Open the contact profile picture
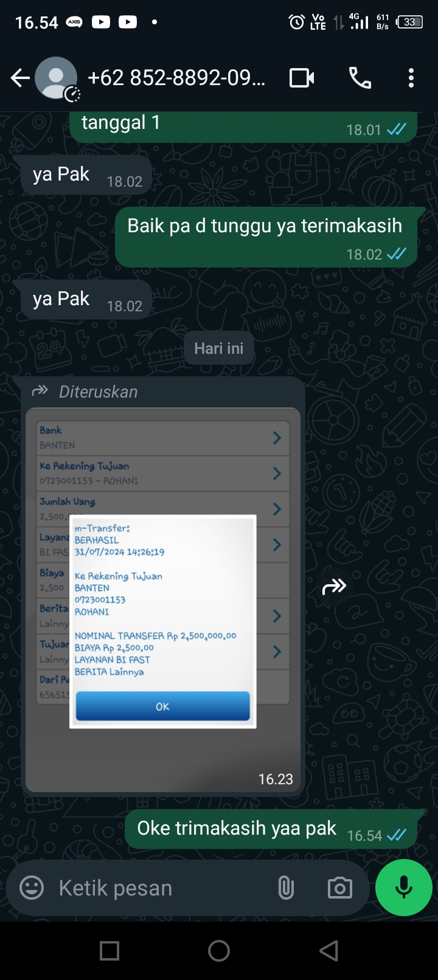Screen dimensions: 438x980 tap(56, 78)
